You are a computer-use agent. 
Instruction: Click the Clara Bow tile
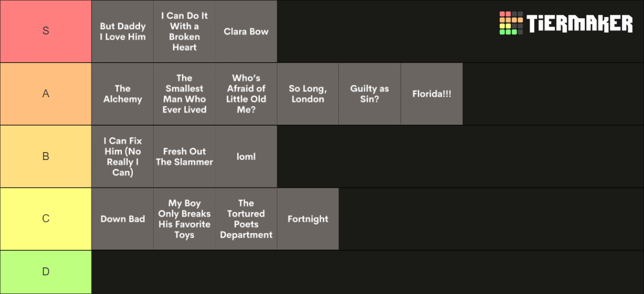click(x=246, y=31)
